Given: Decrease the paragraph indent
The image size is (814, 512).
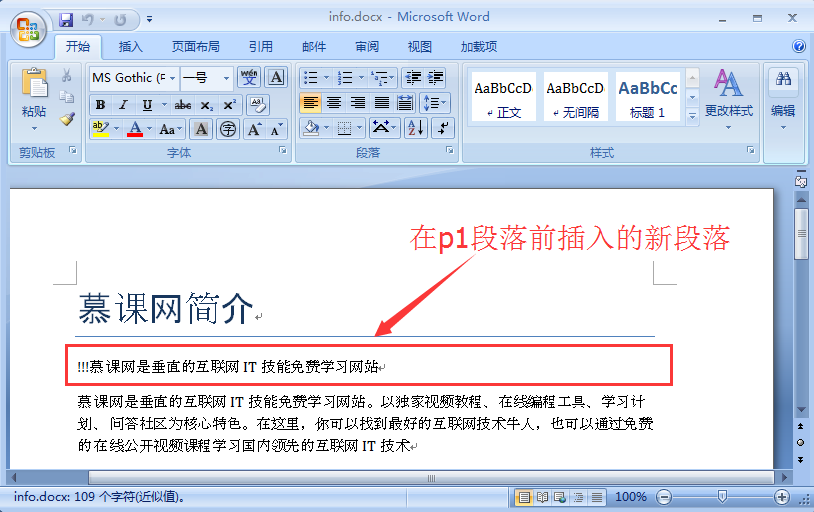Looking at the screenshot, I should click(413, 78).
